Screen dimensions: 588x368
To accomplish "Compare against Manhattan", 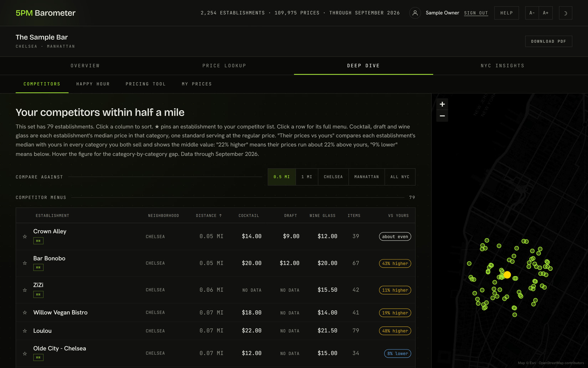I will pos(367,177).
